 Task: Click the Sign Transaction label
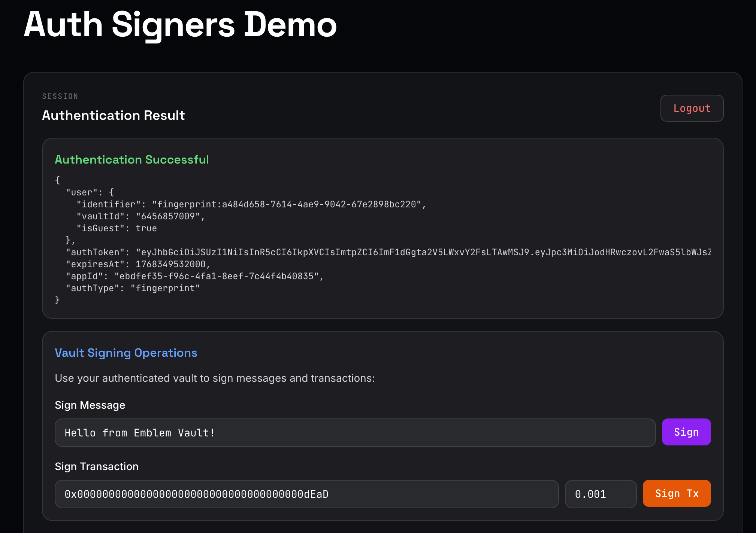click(97, 466)
